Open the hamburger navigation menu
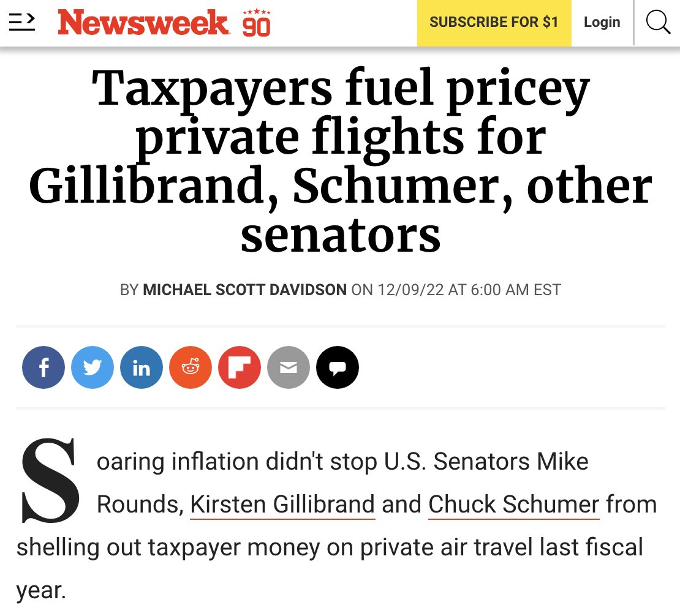The image size is (680, 616). coord(22,22)
